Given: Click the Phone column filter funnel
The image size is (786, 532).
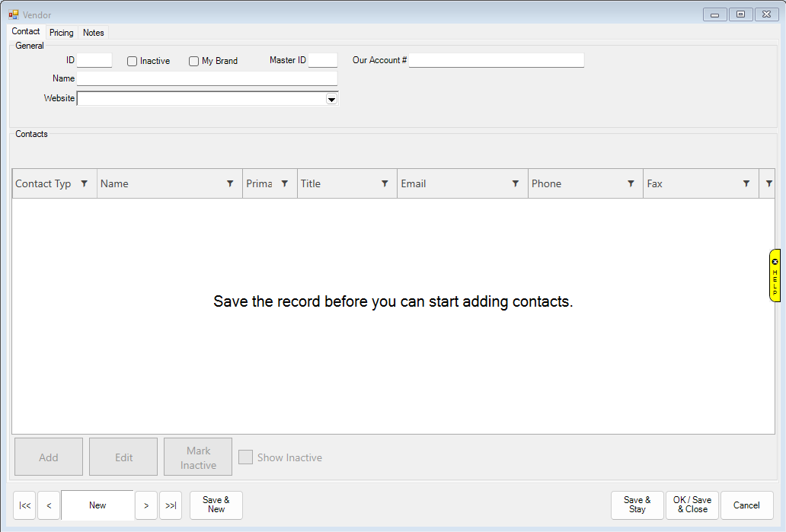Looking at the screenshot, I should (x=631, y=183).
